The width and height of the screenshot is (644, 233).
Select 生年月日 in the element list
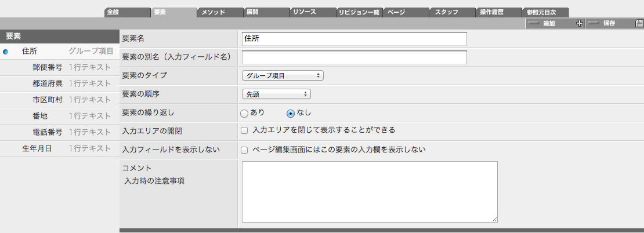tap(37, 148)
